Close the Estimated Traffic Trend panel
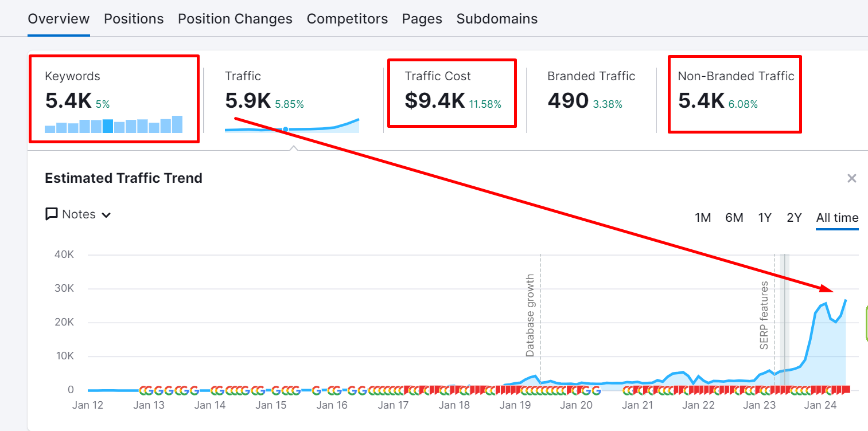Viewport: 868px width, 431px height. click(852, 178)
